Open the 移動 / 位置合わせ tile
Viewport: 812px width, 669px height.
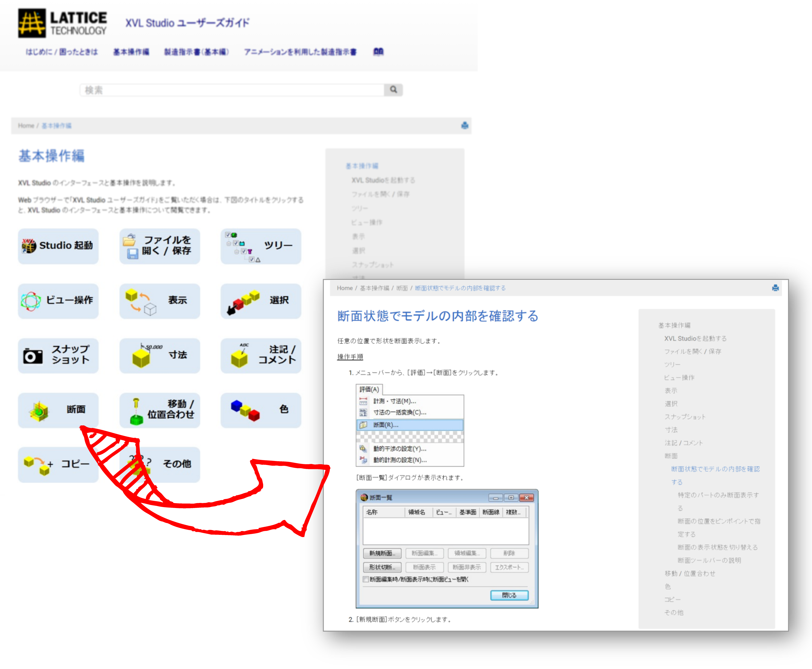tap(160, 410)
